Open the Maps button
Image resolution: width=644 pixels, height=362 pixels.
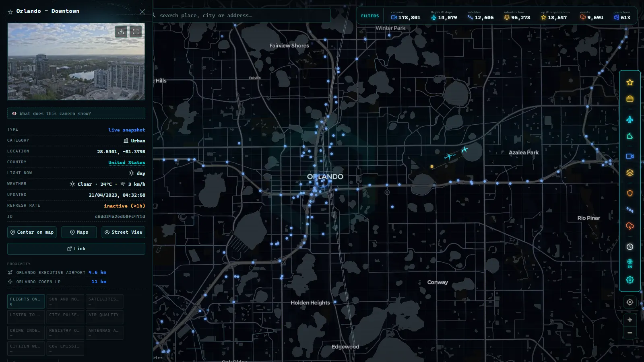coord(79,232)
